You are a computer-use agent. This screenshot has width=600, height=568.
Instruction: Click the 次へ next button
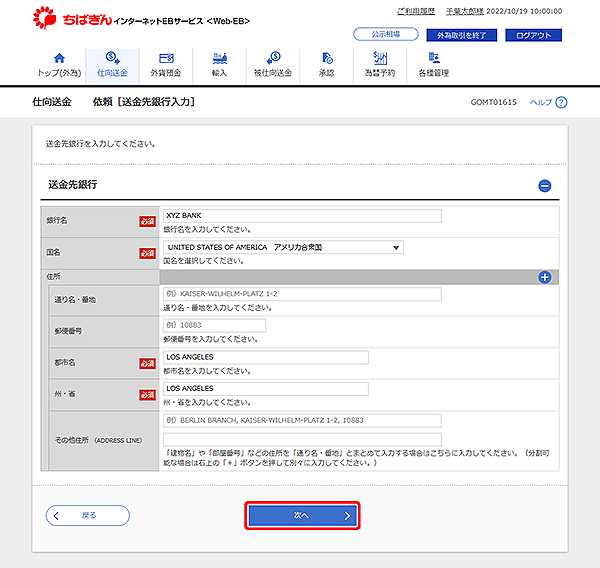tap(302, 516)
